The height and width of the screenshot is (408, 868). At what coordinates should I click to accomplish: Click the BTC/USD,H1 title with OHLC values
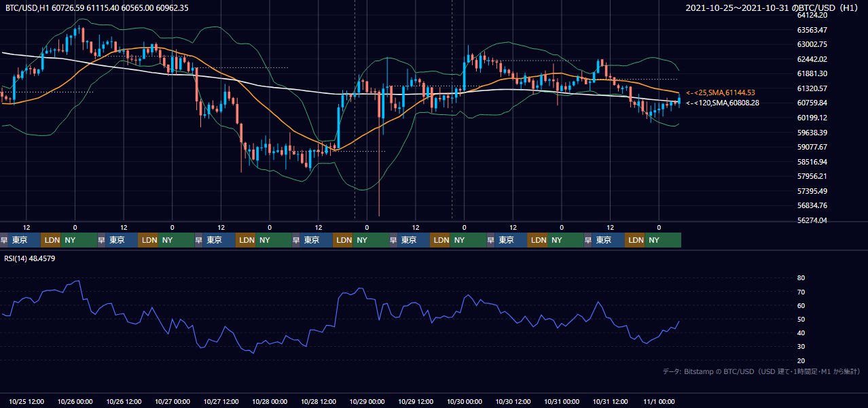pos(97,8)
